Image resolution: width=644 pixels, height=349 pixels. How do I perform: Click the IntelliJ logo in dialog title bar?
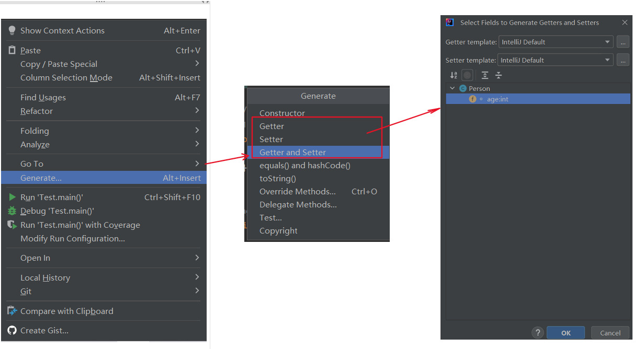point(449,22)
